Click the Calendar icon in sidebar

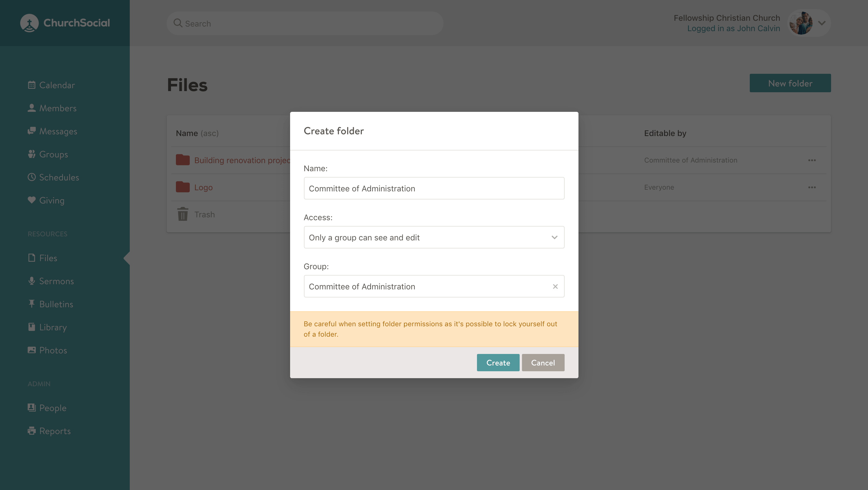coord(32,85)
